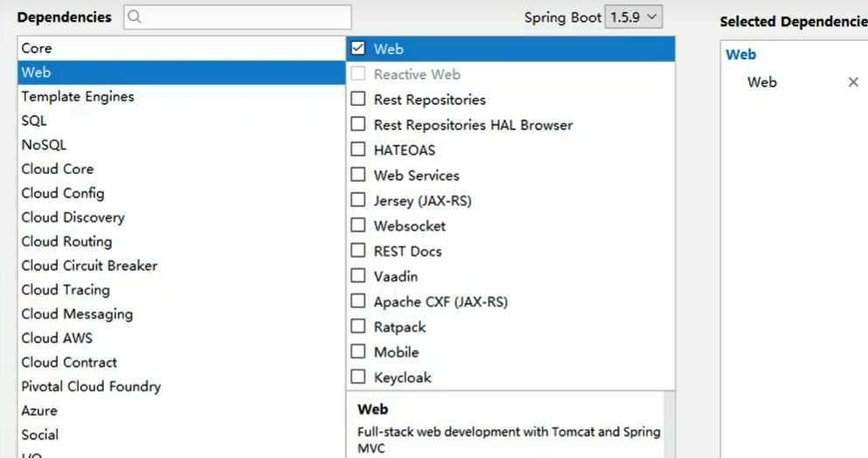Select Cloud Circuit Breaker category
This screenshot has height=458, width=868.
[182, 266]
